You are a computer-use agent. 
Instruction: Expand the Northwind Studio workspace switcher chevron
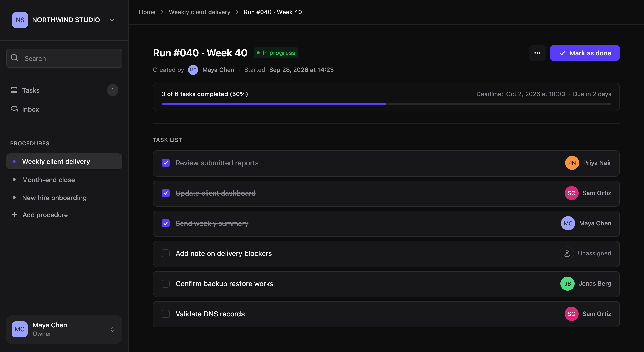click(x=112, y=20)
